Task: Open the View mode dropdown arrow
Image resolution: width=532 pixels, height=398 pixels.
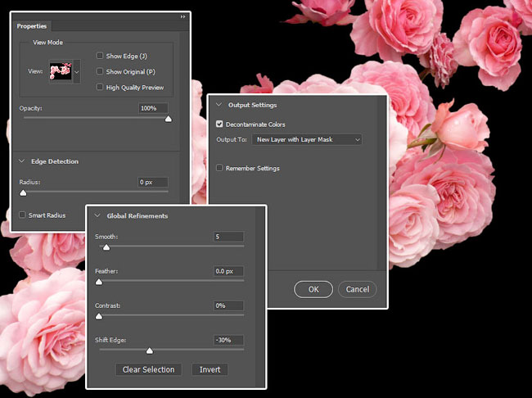Action: (77, 71)
